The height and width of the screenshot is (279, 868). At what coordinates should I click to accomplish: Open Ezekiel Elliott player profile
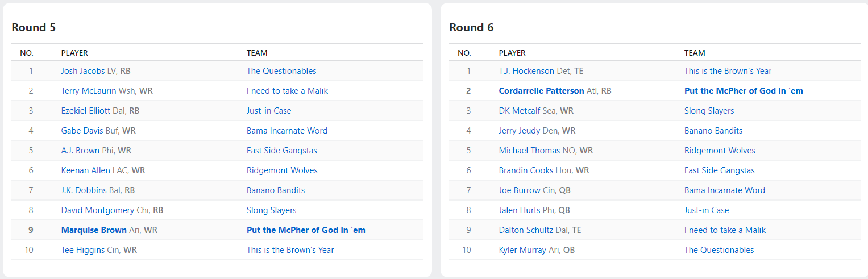(86, 111)
